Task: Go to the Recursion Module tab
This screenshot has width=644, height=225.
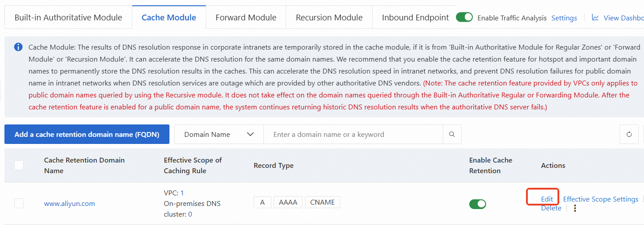Action: point(329,18)
